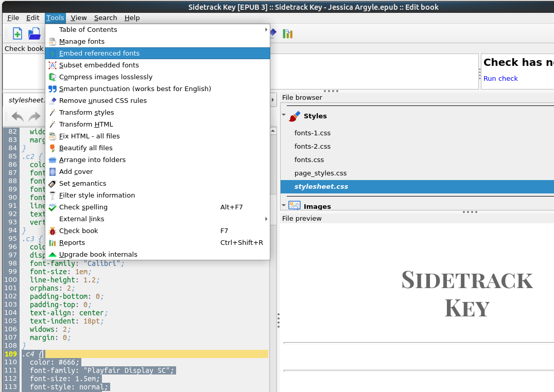This screenshot has height=392, width=554.
Task: Choose Subset embedded fonts
Action: [x=99, y=65]
